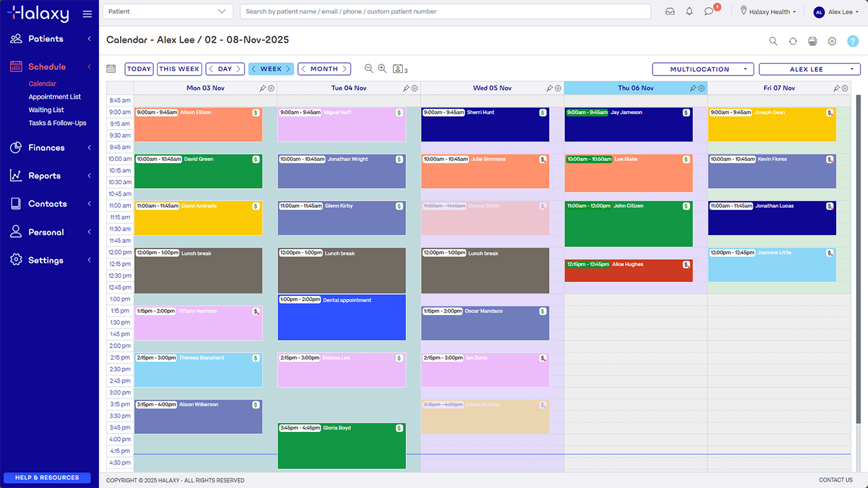Open Calendar in the Schedule submenu
The height and width of the screenshot is (488, 868).
click(43, 84)
